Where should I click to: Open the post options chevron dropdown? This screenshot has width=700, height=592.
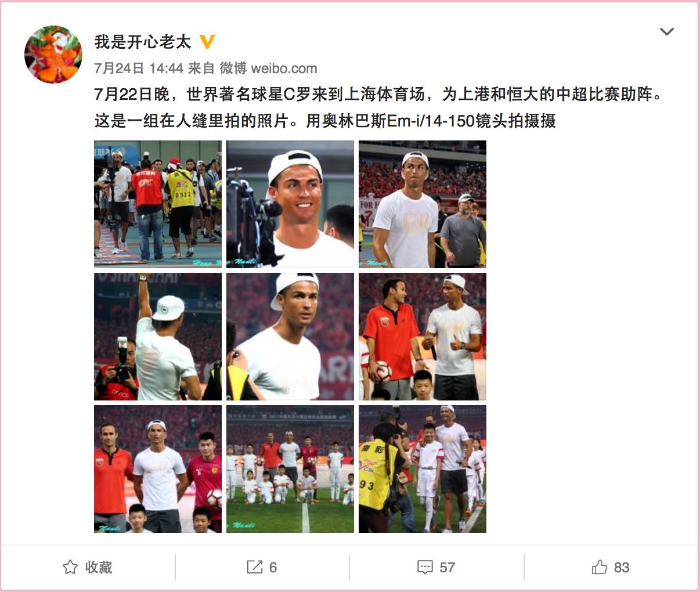667,31
